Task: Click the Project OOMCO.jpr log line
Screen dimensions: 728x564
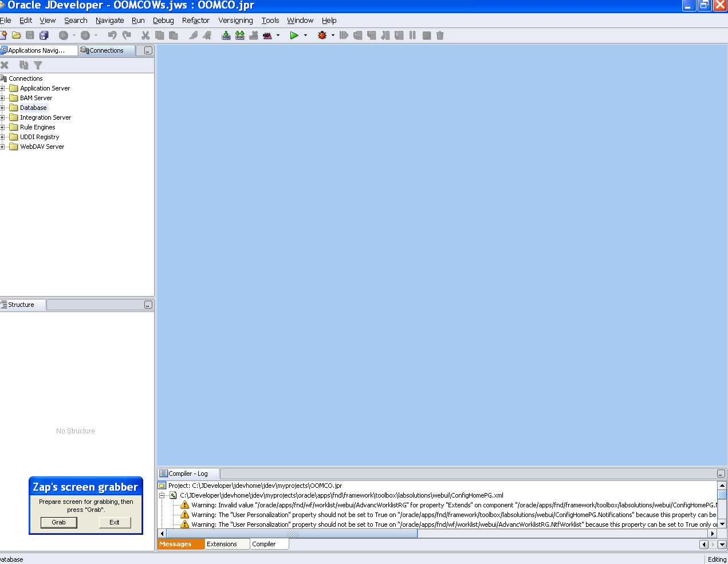Action: 255,486
